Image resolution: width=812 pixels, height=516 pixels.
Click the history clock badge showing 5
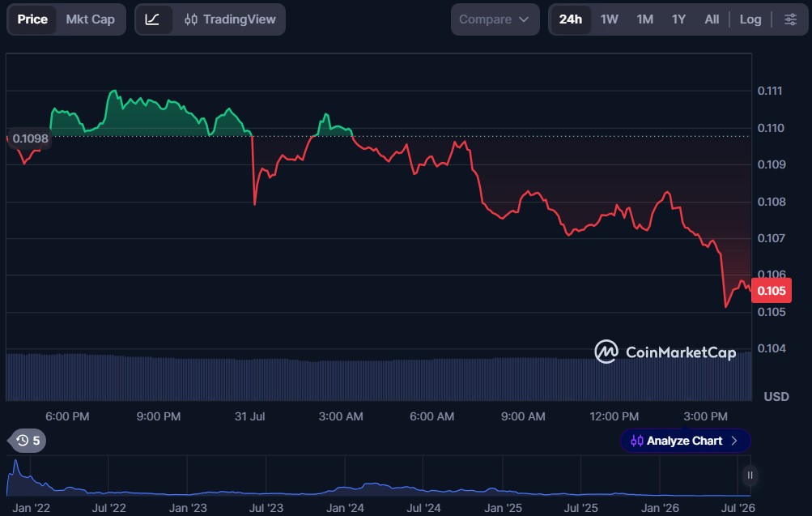point(28,441)
